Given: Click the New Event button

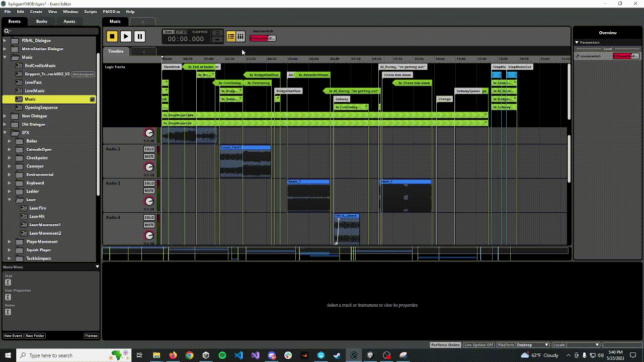Looking at the screenshot, I should (13, 336).
